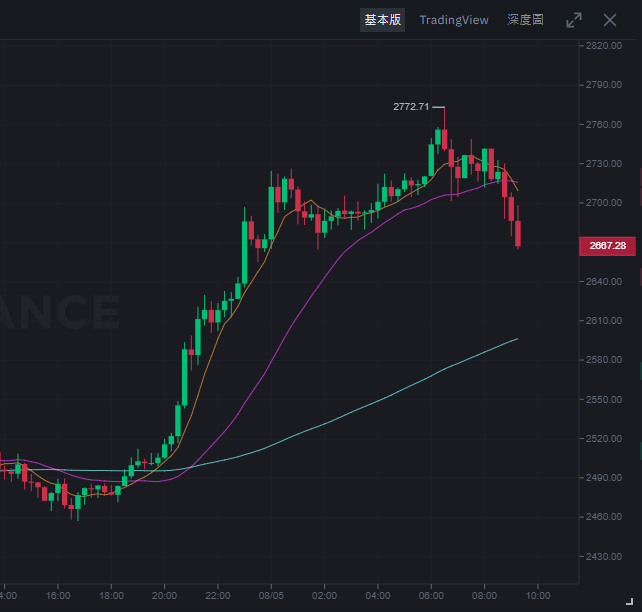
Task: Select the 20:00 time axis label
Action: pos(164,596)
